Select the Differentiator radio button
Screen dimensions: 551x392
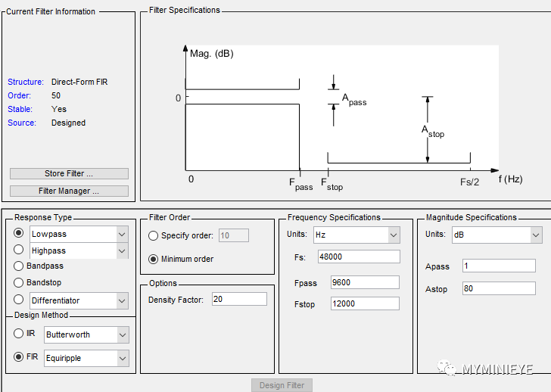(x=19, y=300)
